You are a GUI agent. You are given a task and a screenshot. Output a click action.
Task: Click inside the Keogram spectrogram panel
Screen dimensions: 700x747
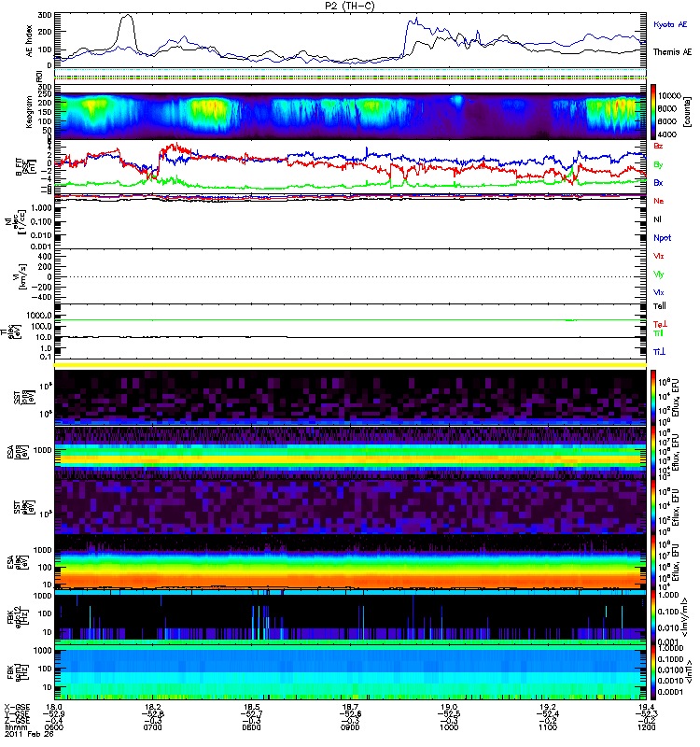[350, 116]
